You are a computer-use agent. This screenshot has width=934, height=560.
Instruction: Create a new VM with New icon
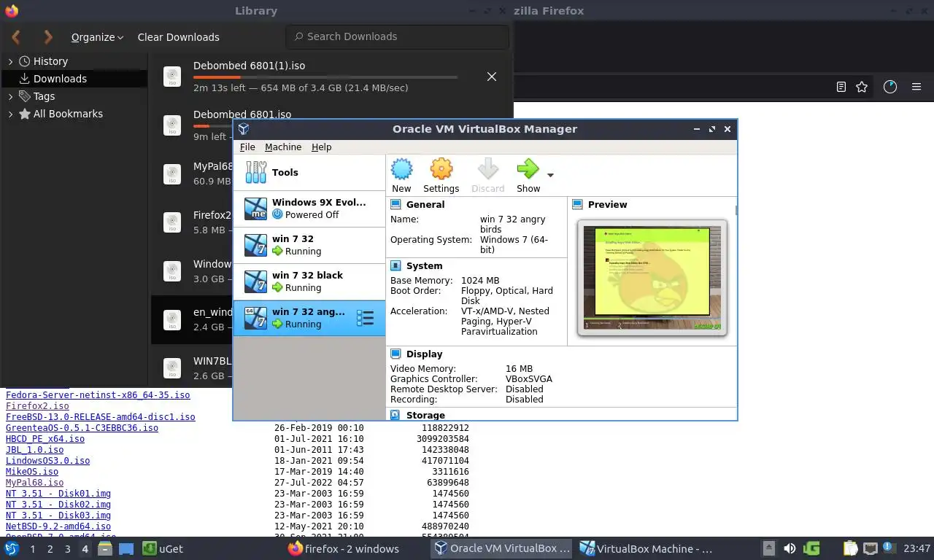[x=401, y=176]
